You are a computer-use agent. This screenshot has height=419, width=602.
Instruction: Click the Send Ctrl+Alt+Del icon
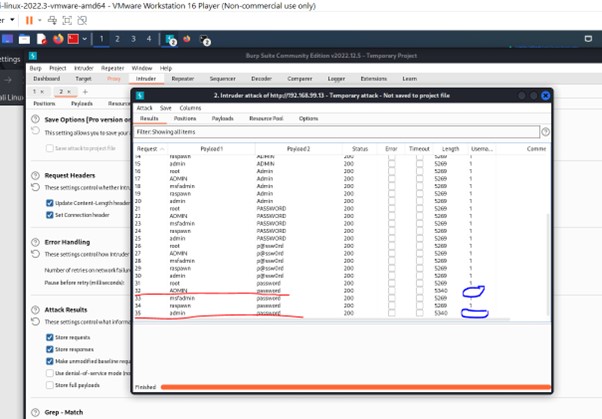[52, 20]
